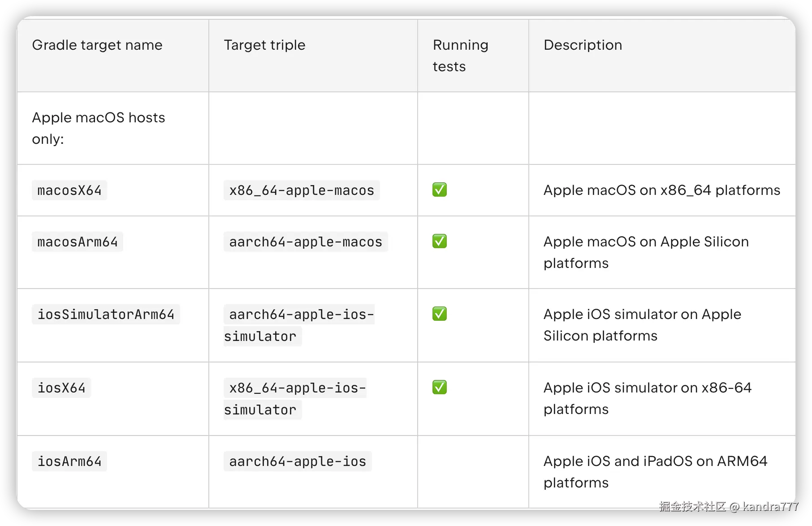Click the aarch64-apple-macos target triple
This screenshot has height=526, width=812.
click(x=306, y=242)
